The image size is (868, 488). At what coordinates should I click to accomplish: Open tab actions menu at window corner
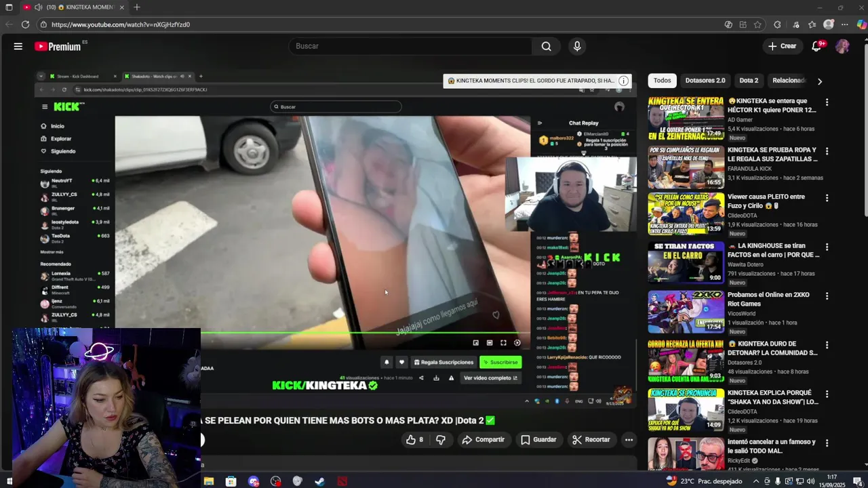[x=9, y=7]
